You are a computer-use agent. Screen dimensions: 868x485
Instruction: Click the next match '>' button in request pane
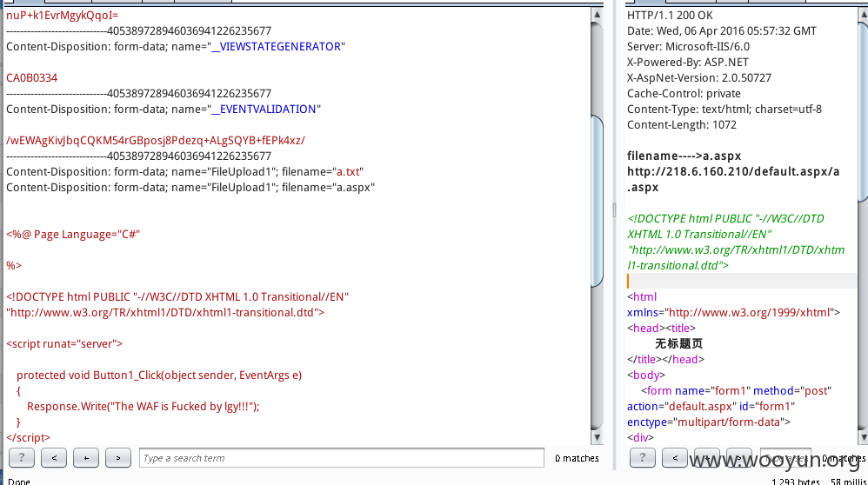[118, 458]
